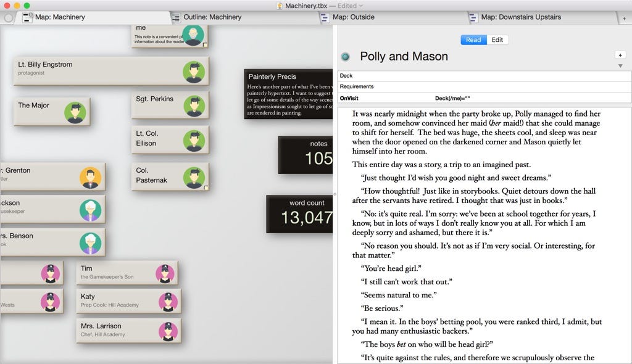Image resolution: width=632 pixels, height=364 pixels.
Task: Switch the note view to Edit mode
Action: tap(497, 39)
